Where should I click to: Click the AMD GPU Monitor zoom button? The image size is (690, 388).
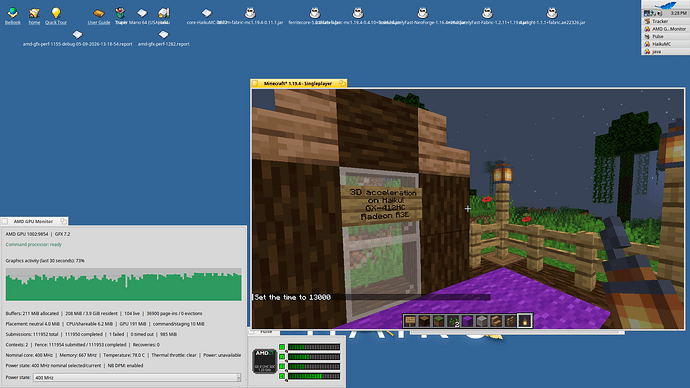(x=63, y=221)
